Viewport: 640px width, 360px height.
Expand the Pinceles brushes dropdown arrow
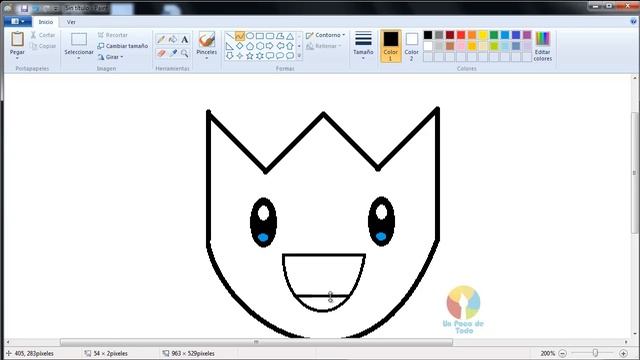[207, 58]
